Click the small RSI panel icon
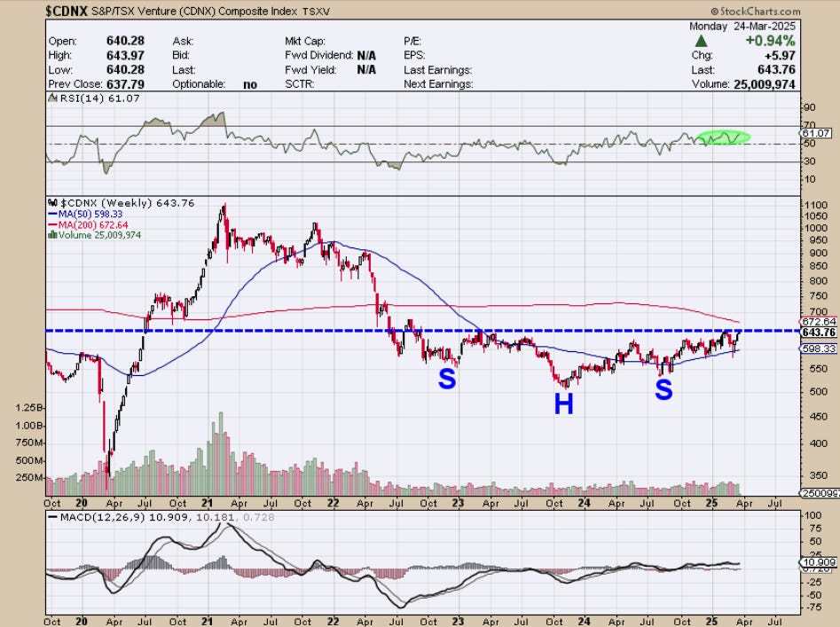The image size is (840, 627). click(52, 98)
